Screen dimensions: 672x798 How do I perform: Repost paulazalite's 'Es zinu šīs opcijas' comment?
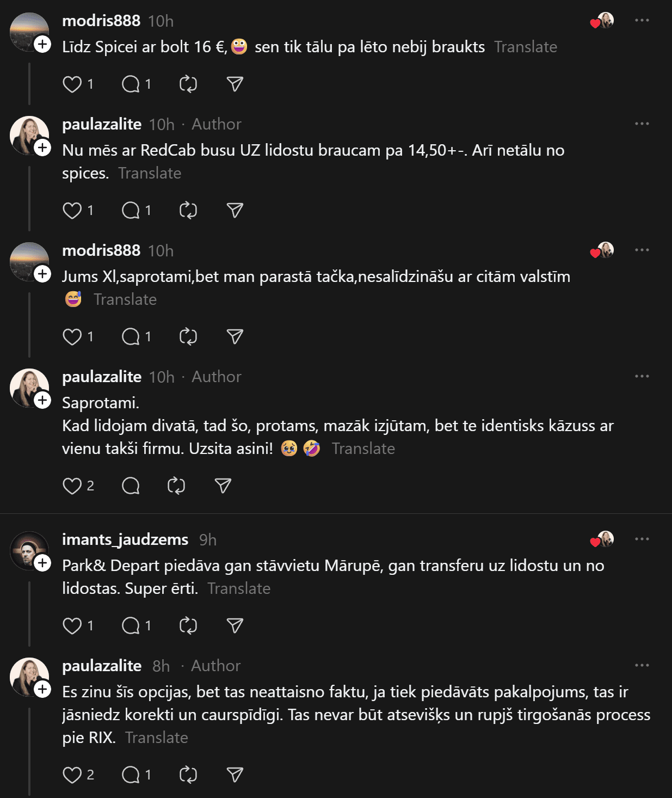188,775
